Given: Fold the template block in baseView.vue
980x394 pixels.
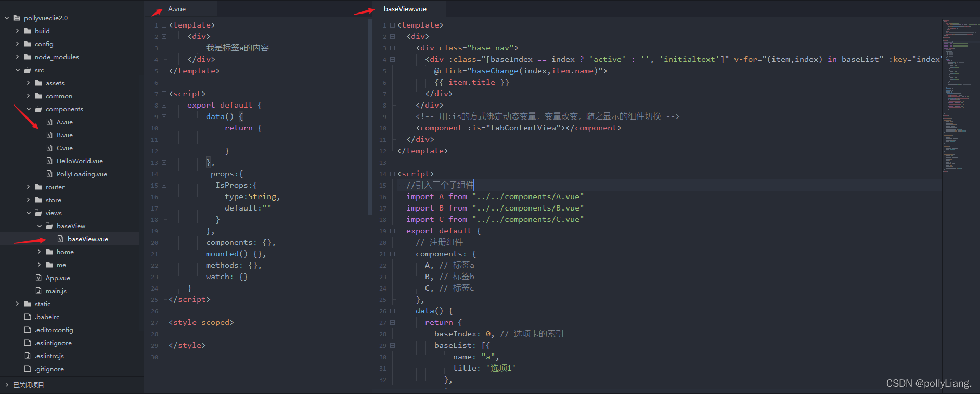Looking at the screenshot, I should click(392, 25).
